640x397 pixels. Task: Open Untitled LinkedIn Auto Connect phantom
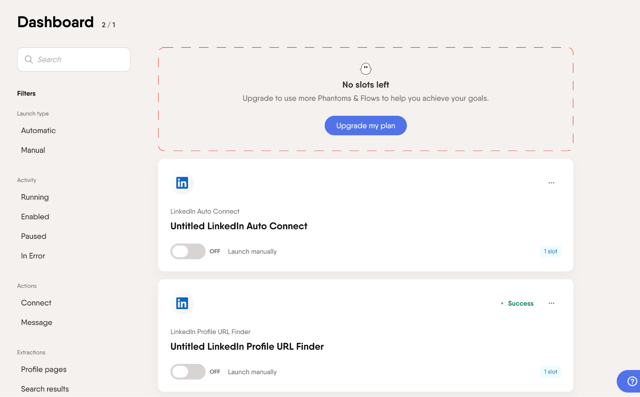click(x=239, y=226)
